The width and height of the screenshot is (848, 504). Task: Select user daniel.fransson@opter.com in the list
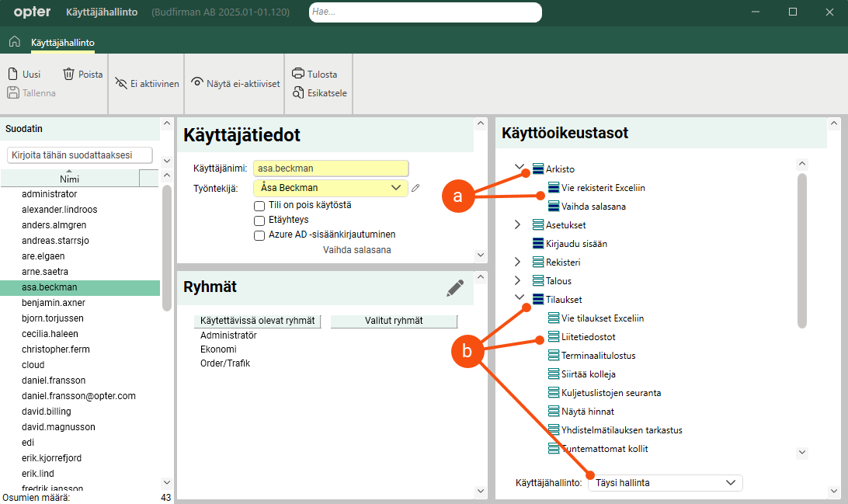78,396
